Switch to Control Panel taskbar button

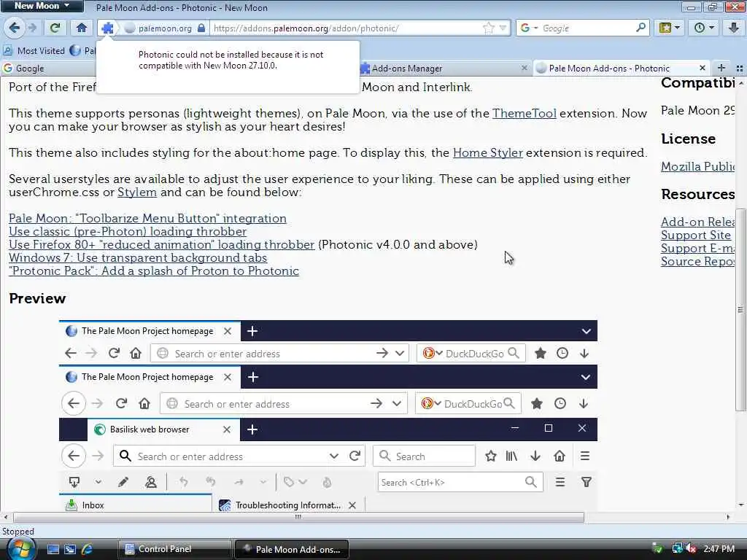(x=175, y=549)
